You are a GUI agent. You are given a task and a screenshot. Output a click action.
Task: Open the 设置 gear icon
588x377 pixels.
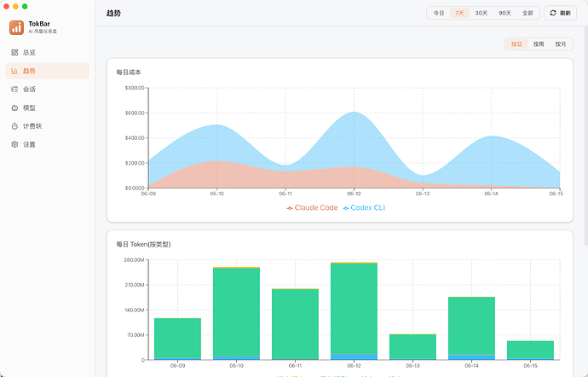(14, 144)
